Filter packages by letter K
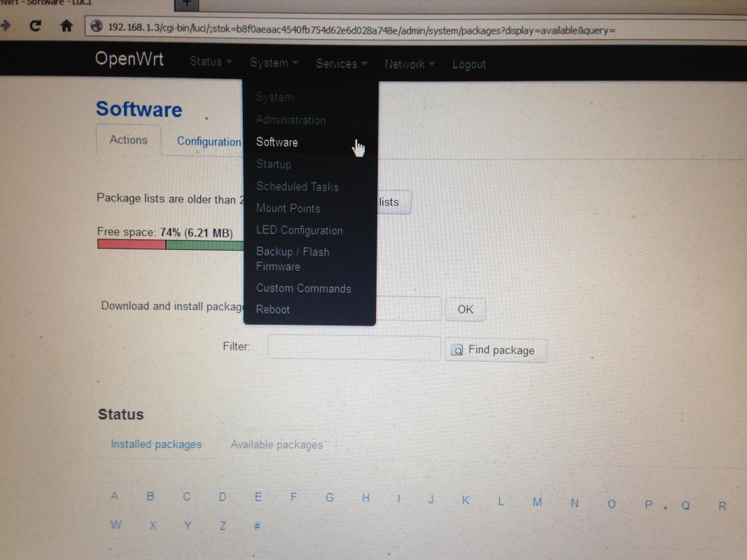Viewport: 747px width, 560px height. point(466,500)
